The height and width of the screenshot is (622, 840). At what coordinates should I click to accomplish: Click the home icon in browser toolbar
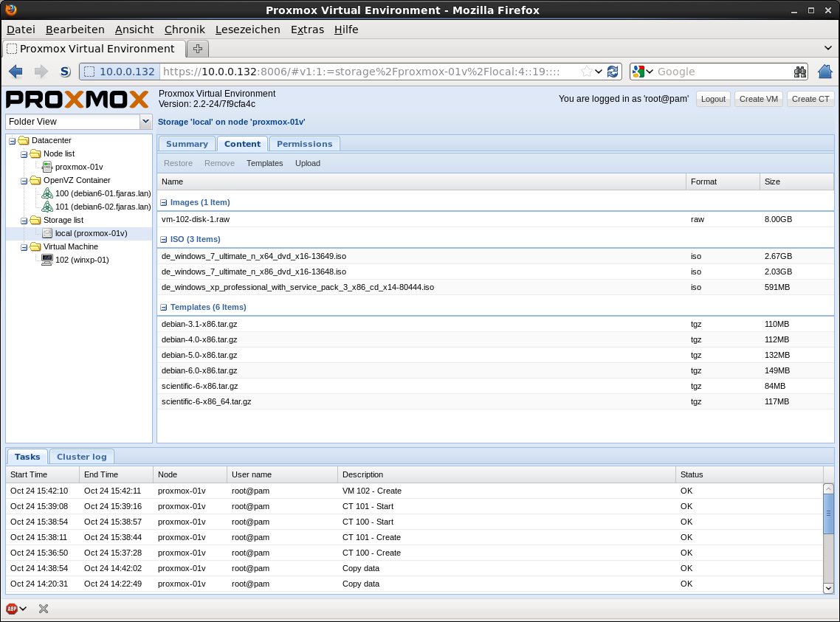coord(825,72)
